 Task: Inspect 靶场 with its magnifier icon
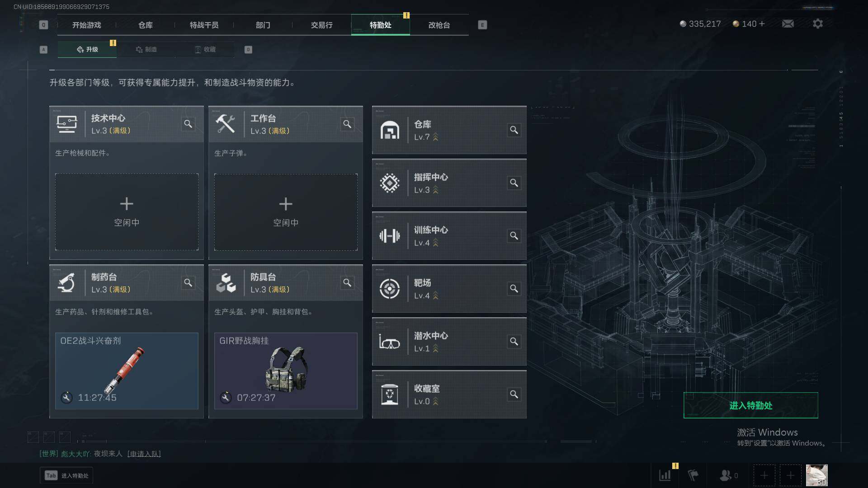[514, 289]
